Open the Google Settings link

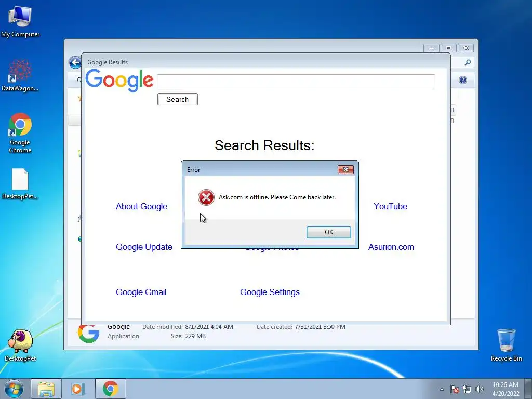270,292
